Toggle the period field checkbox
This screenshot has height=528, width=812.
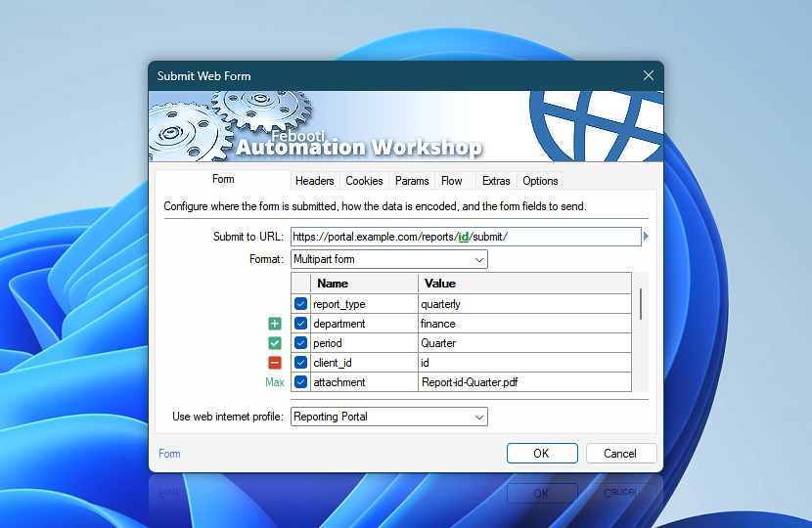(301, 343)
